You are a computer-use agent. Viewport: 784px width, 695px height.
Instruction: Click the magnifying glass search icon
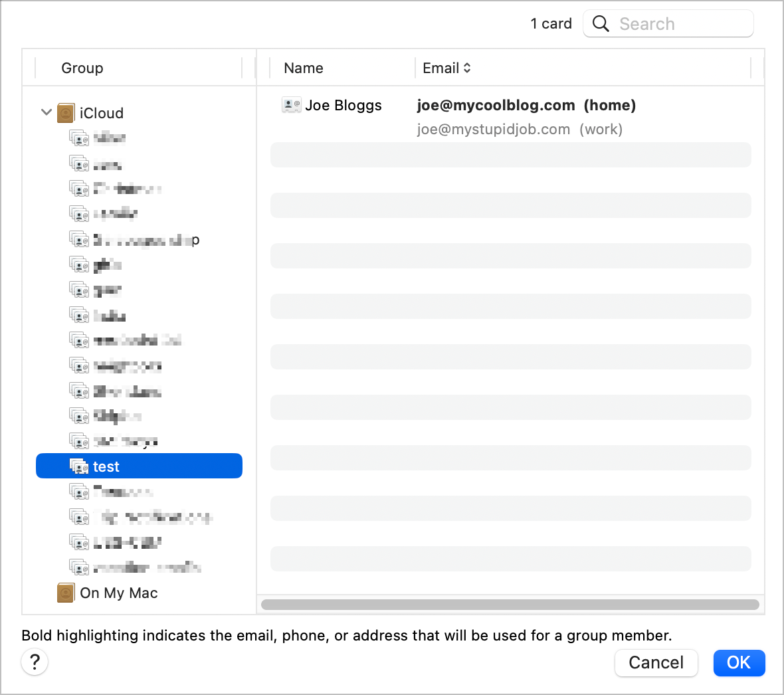[601, 24]
